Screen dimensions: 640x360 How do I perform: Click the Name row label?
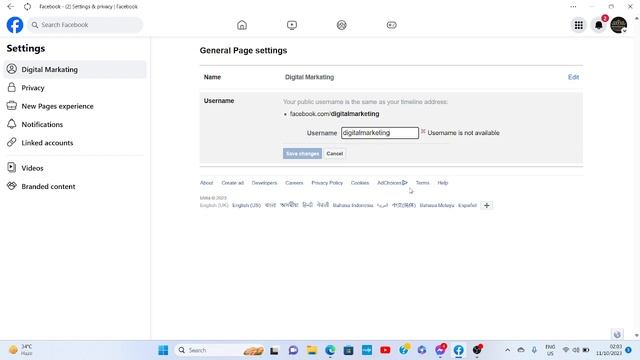(212, 77)
